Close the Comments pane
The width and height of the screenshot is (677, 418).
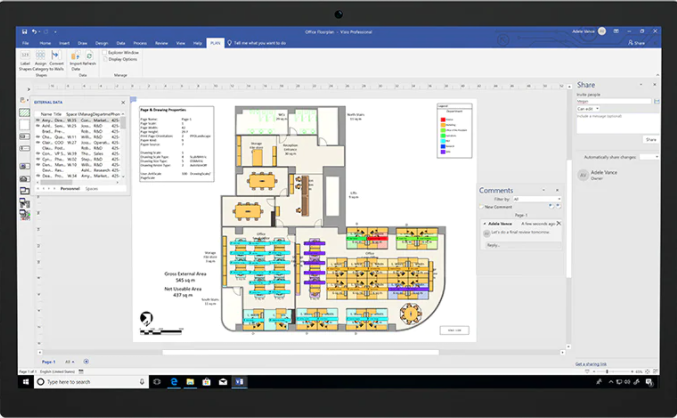point(557,190)
